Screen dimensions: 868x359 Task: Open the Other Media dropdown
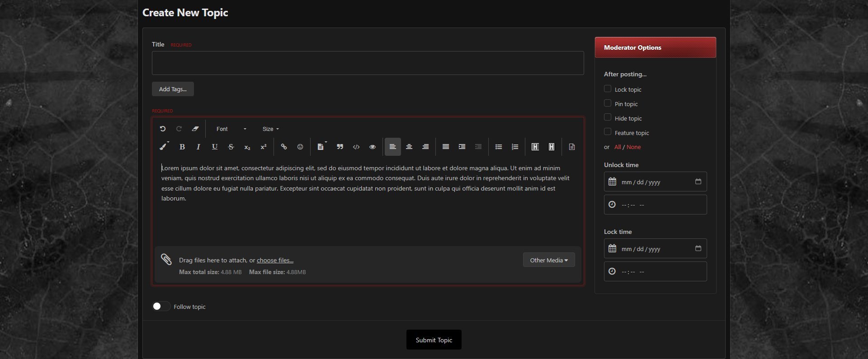tap(548, 260)
